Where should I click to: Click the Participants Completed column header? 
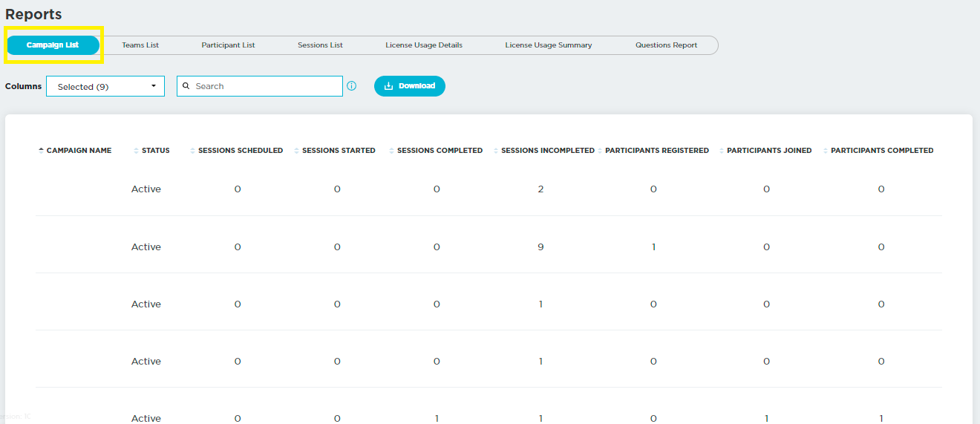tap(882, 151)
